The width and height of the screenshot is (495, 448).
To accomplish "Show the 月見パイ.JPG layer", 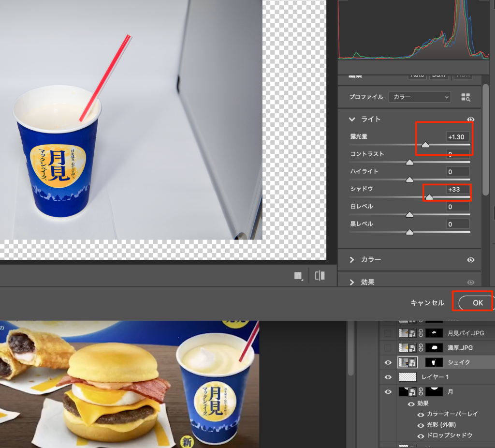I will [388, 333].
